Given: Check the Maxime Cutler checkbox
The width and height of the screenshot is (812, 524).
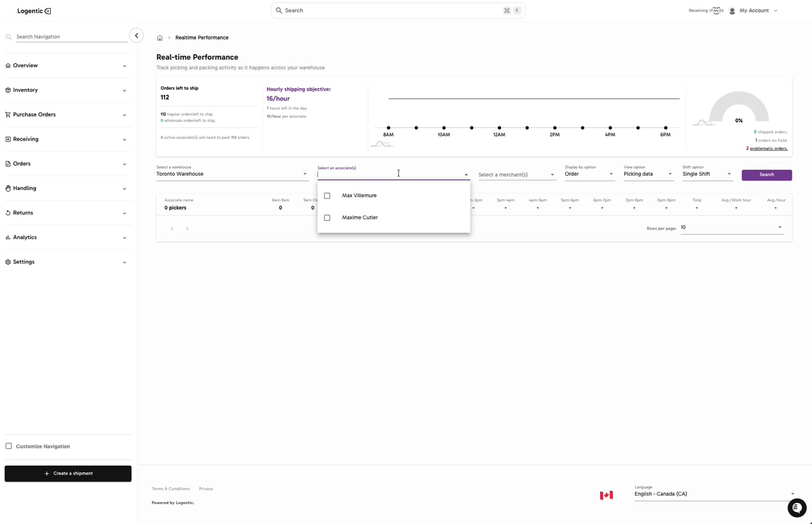Looking at the screenshot, I should [327, 218].
